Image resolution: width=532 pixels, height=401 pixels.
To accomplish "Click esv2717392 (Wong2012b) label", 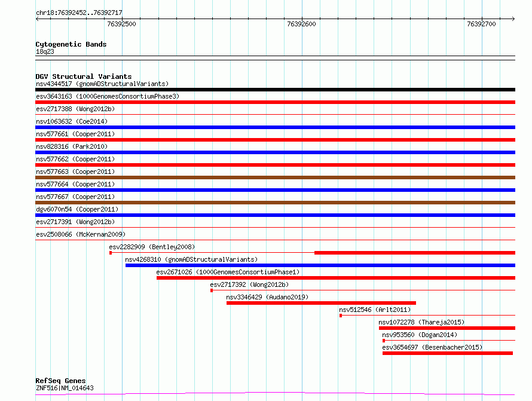I will click(x=249, y=284).
